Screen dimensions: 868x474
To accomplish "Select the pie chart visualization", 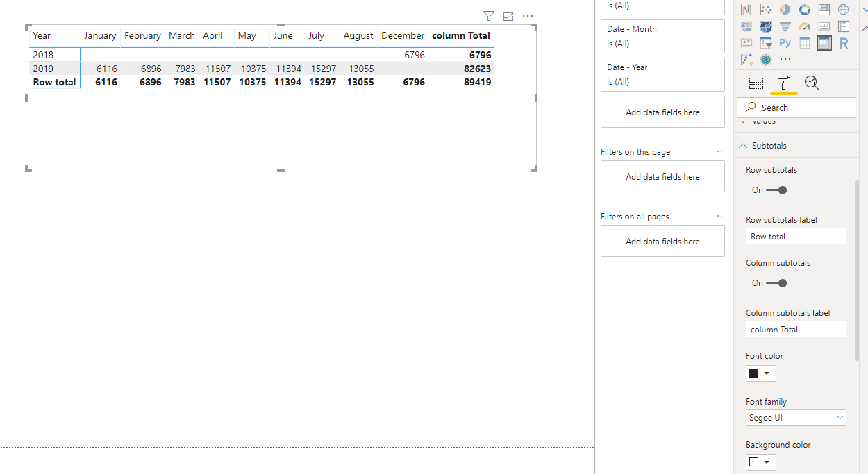I will coord(785,10).
